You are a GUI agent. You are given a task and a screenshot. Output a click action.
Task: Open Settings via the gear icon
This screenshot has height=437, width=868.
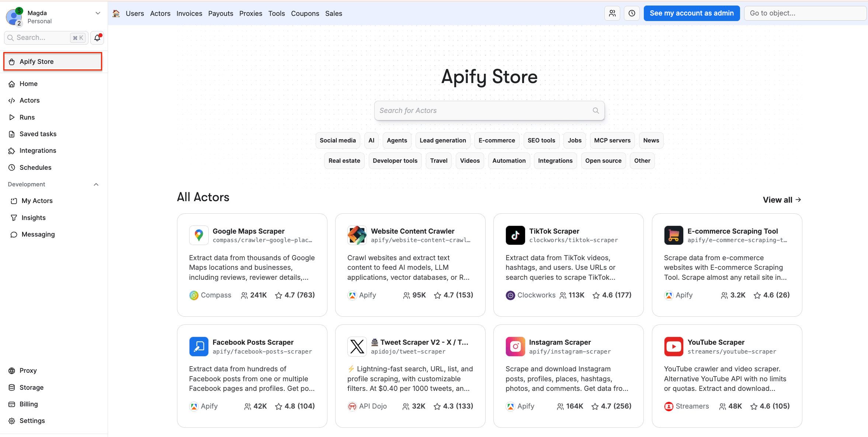[11, 420]
